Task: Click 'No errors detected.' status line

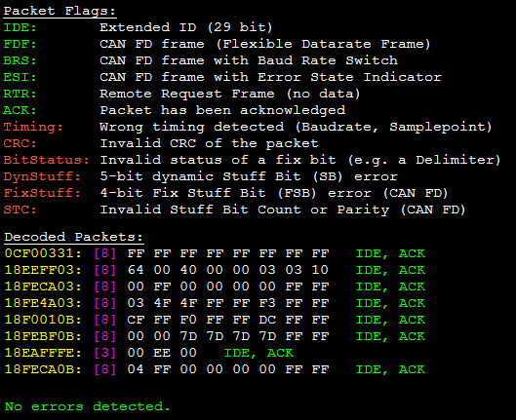Action: (x=87, y=406)
